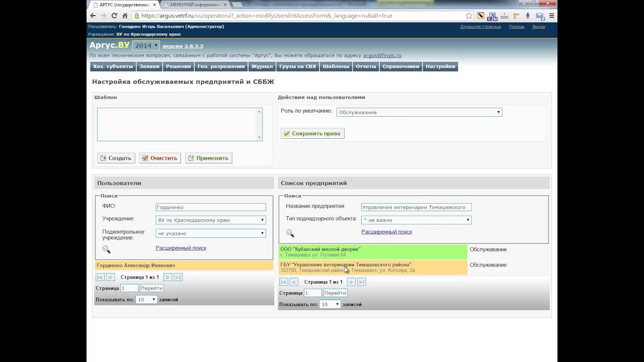The image size is (644, 362).
Task: Open the Тип поднадзорного объекта dropdown
Action: pyautogui.click(x=417, y=220)
